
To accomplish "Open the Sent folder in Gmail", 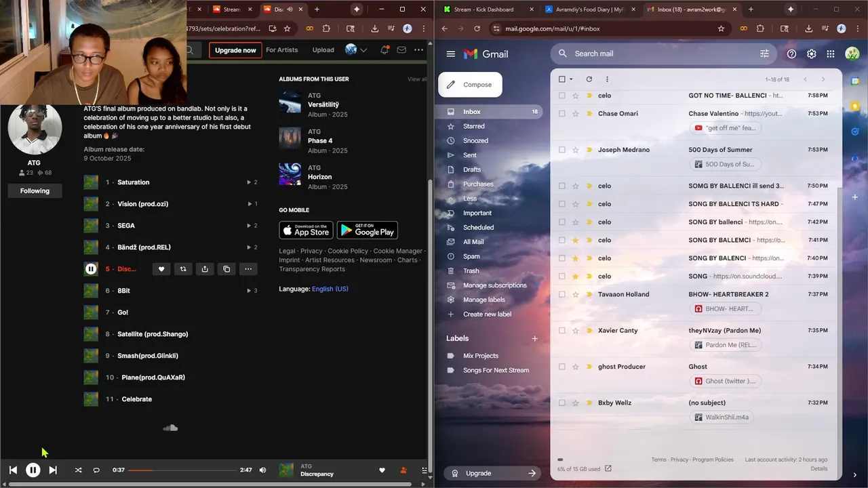I will 470,155.
